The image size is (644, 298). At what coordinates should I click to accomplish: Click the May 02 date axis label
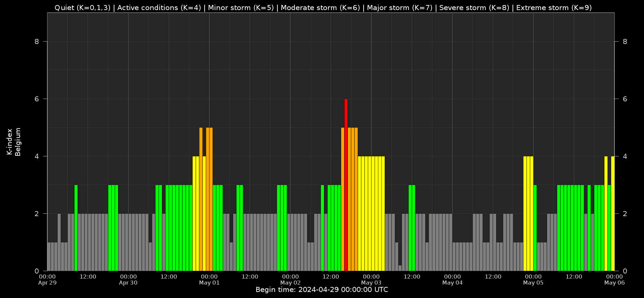coord(290,283)
